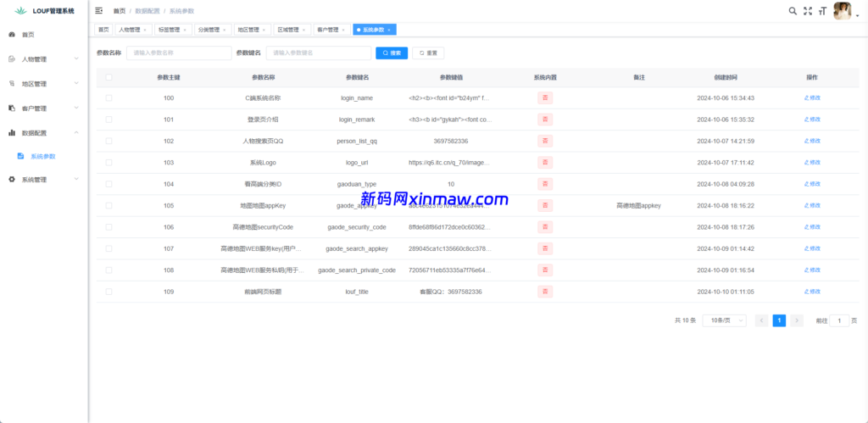868x423 pixels.
Task: Select checkbox for row 104
Action: pos(108,184)
